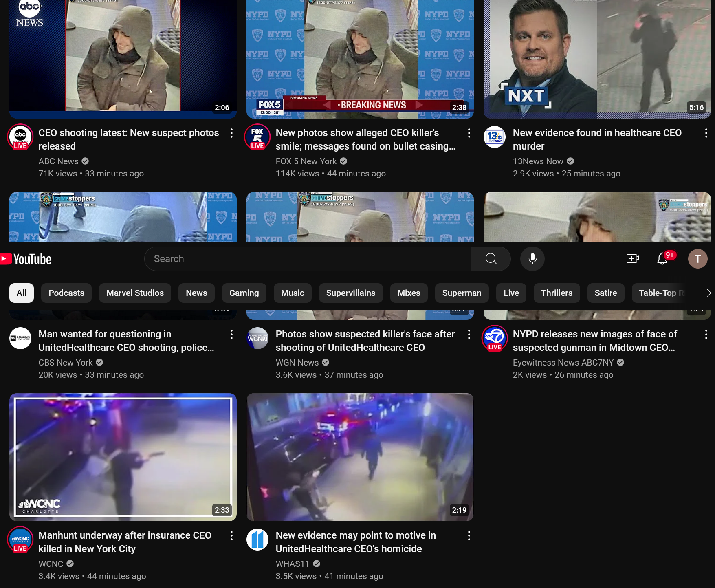
Task: Open 'Manhunt underway after insurance CEO killed' title
Action: click(x=125, y=542)
